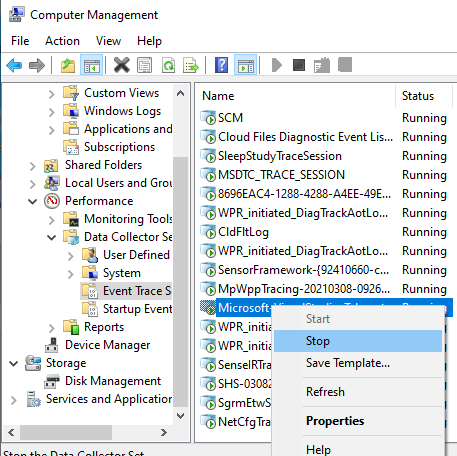
Task: Click the Storage node icon
Action: 33,363
